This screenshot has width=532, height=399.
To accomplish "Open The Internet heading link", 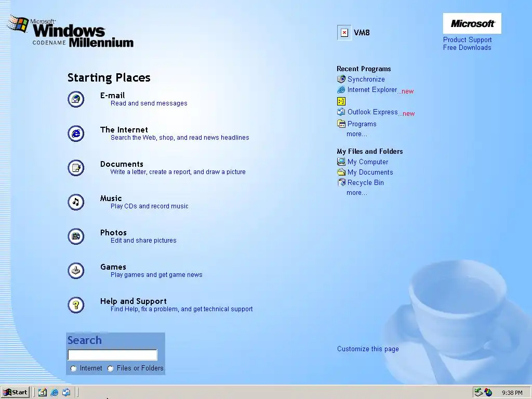I will (x=124, y=129).
